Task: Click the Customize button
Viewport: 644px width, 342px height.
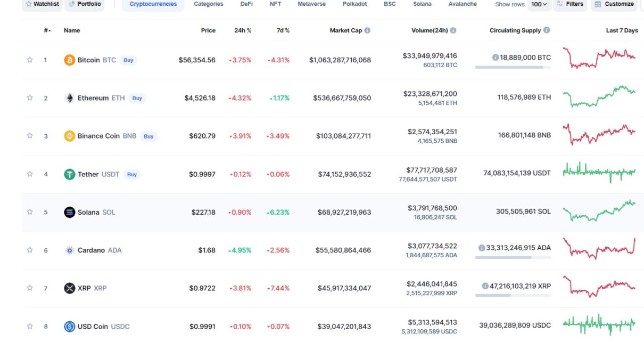Action: 614,4
